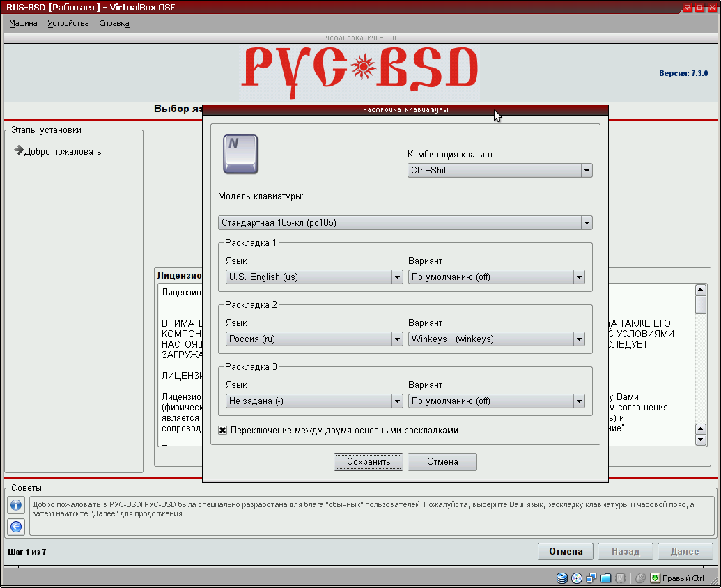Click the mouse integration status icon
721x588 pixels.
640,578
